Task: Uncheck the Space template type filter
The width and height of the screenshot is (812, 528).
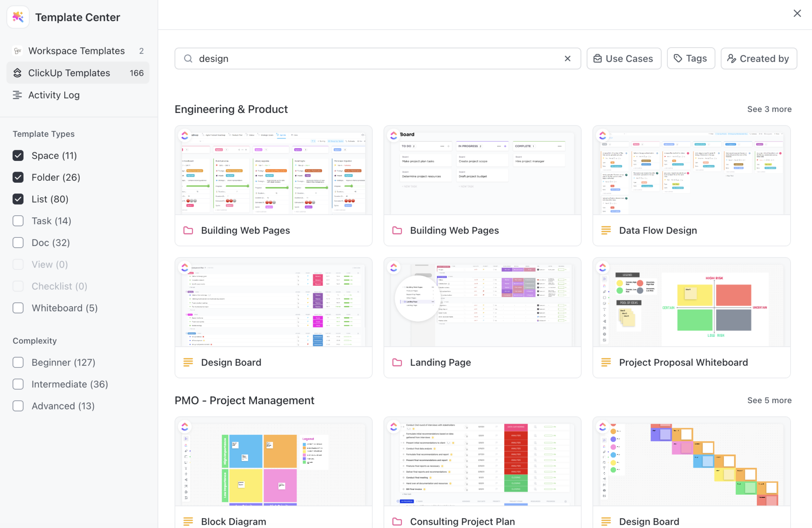Action: coord(18,155)
